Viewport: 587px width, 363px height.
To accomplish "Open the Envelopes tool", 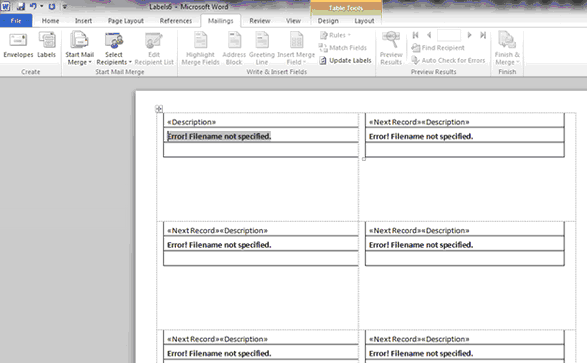I will [18, 45].
